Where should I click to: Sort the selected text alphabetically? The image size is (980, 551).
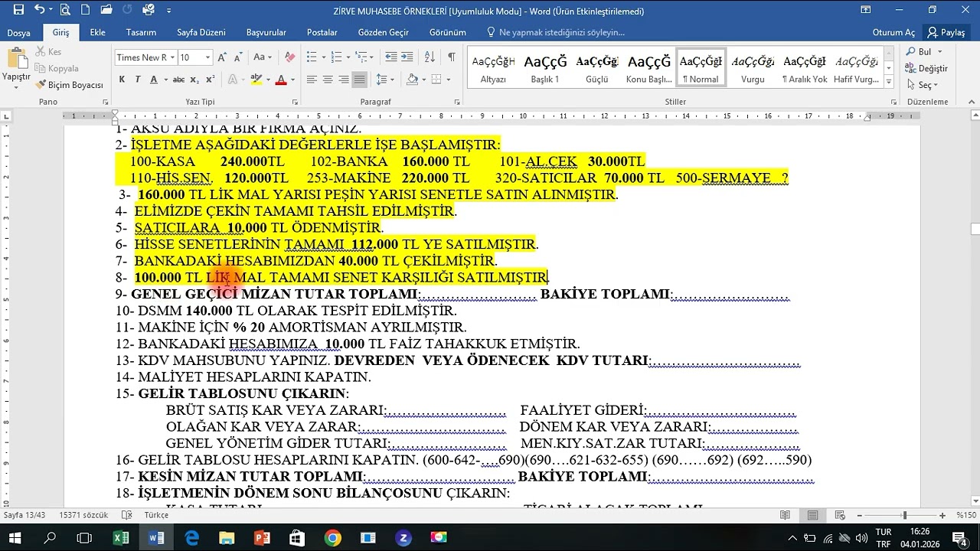click(x=430, y=57)
